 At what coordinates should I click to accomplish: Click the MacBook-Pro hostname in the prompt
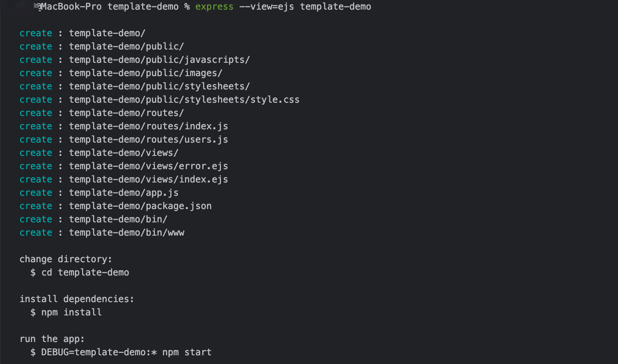click(71, 7)
